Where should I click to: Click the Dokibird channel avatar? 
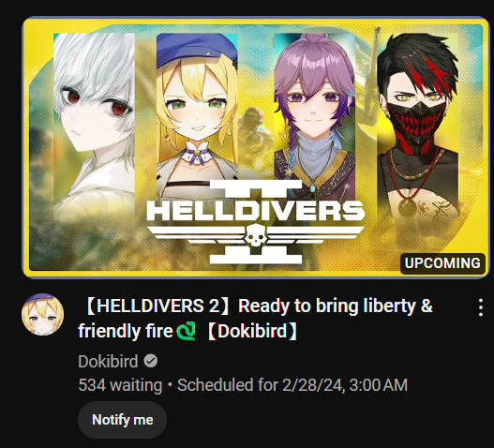[42, 314]
